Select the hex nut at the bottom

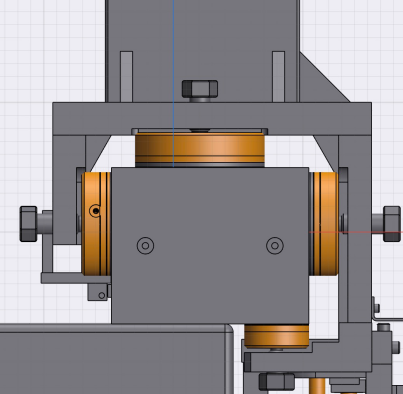[x=277, y=382]
